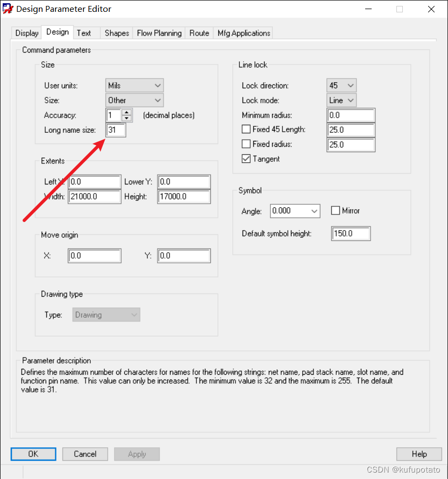448x479 pixels.
Task: Select the Long name size input field
Action: pos(116,130)
